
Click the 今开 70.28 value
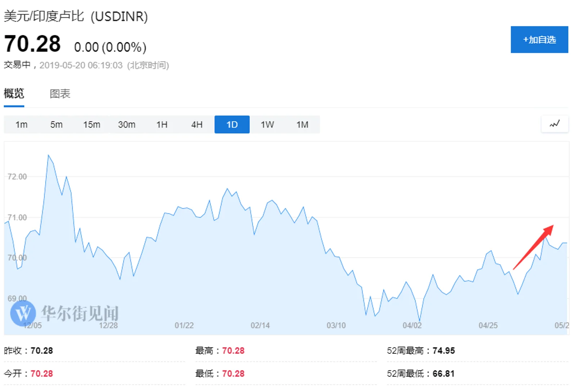[x=42, y=374]
